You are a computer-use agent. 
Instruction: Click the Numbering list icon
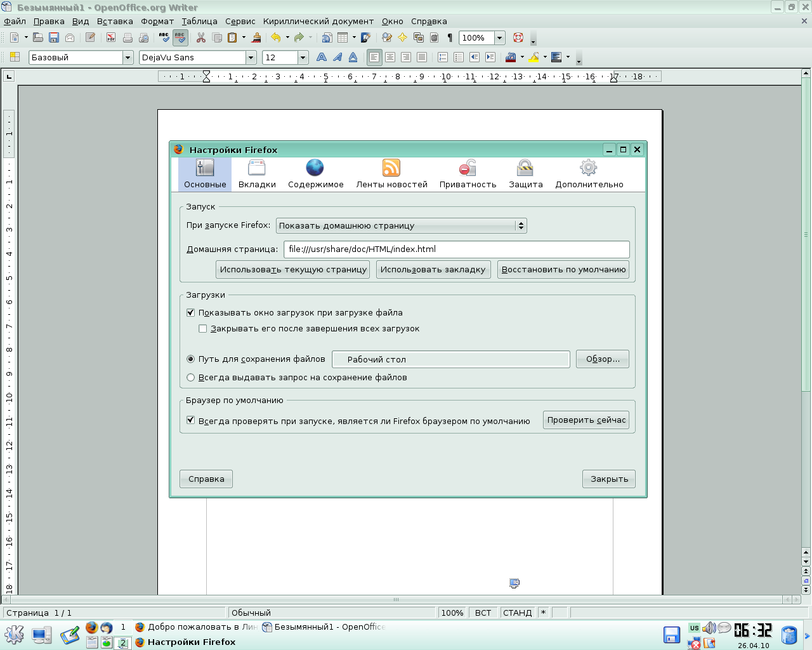pyautogui.click(x=442, y=57)
